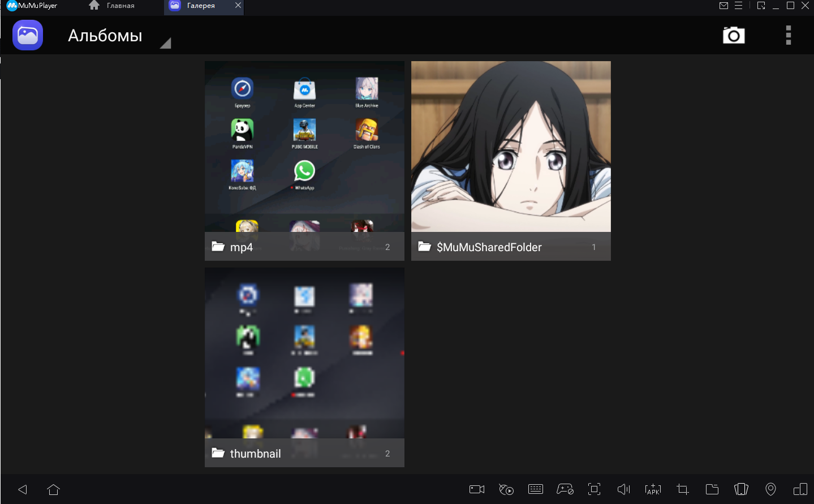Screen dimensions: 814x504
Task: Maximize the MuMu Player window
Action: [x=790, y=6]
